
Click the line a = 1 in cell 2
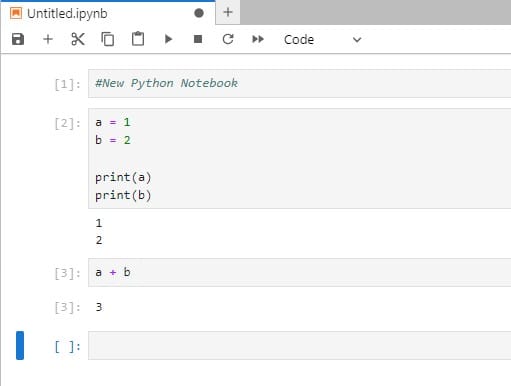click(113, 122)
